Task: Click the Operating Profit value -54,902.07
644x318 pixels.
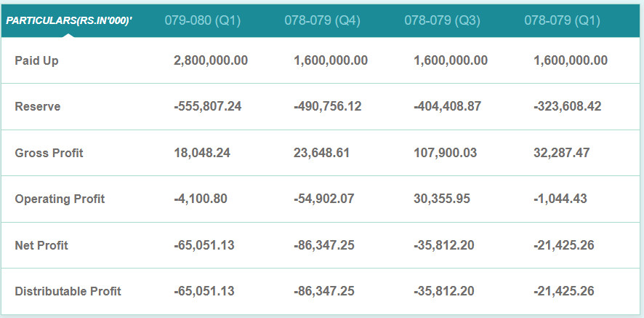Action: click(x=324, y=199)
